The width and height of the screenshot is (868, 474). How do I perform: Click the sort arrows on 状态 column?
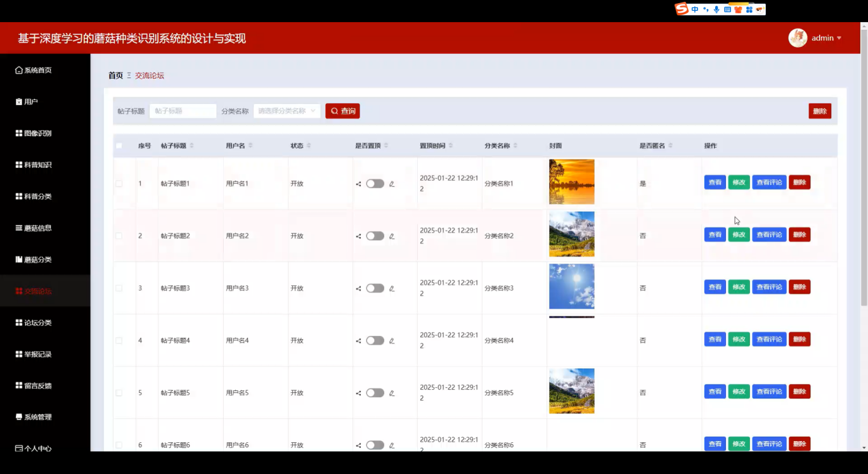[x=309, y=146]
